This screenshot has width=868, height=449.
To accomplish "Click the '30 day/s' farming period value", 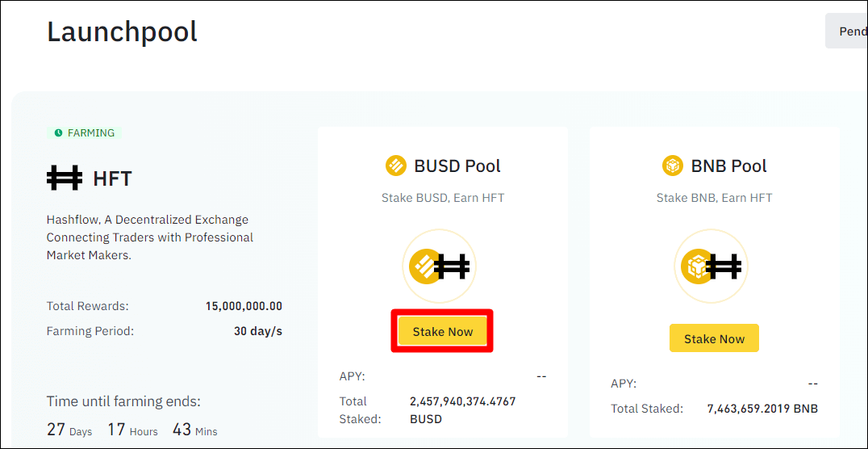I will click(x=258, y=331).
